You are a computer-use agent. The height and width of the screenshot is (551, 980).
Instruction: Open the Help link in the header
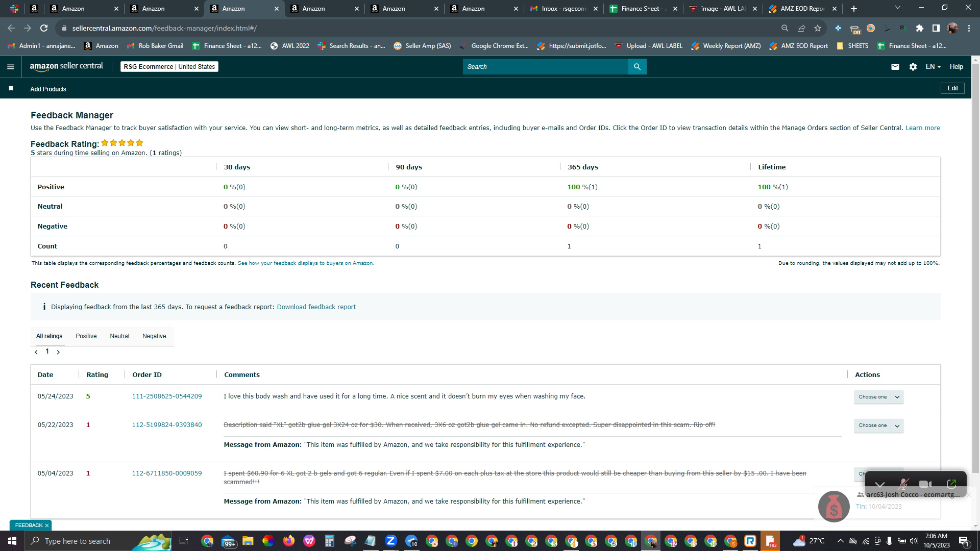click(957, 67)
